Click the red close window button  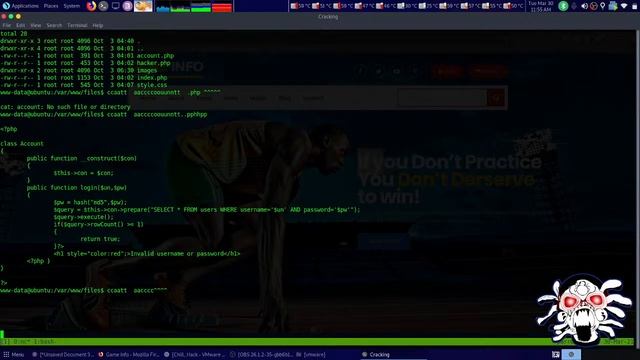pyautogui.click(x=4, y=17)
